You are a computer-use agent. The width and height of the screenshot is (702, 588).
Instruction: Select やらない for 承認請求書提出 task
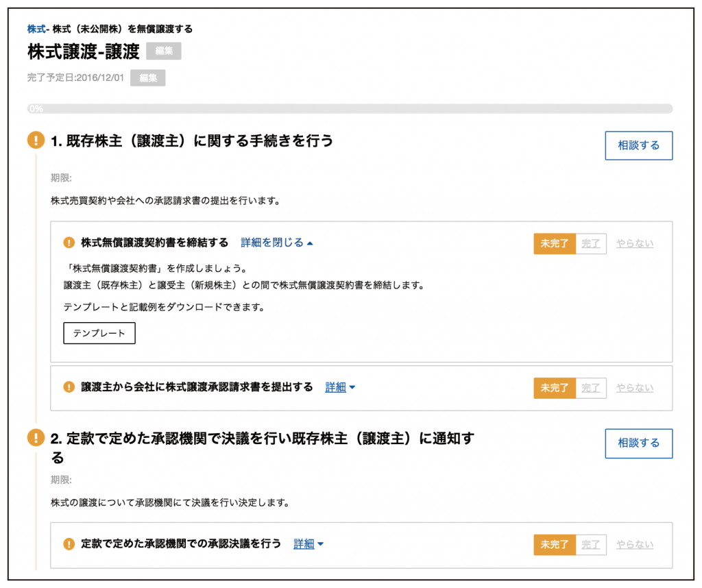pyautogui.click(x=634, y=388)
